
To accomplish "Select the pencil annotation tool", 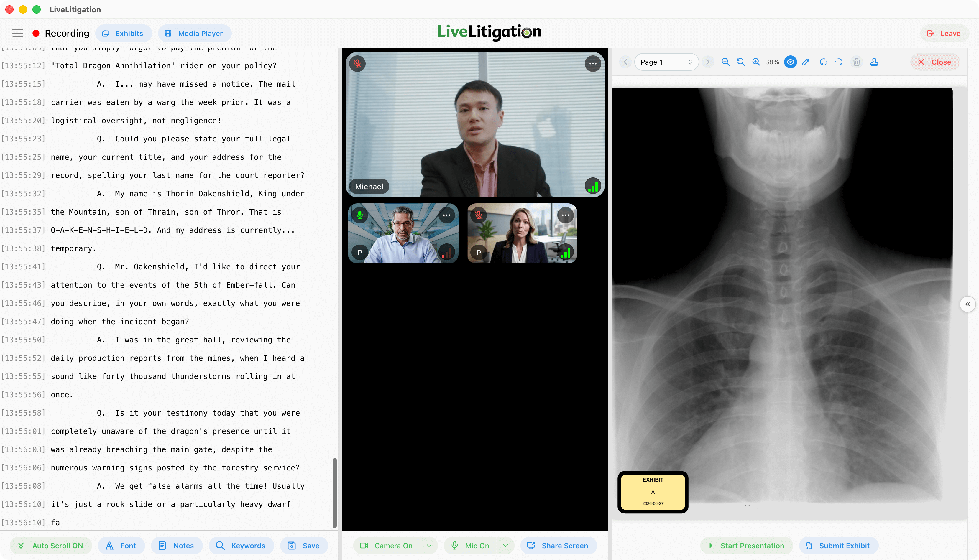I will click(806, 62).
